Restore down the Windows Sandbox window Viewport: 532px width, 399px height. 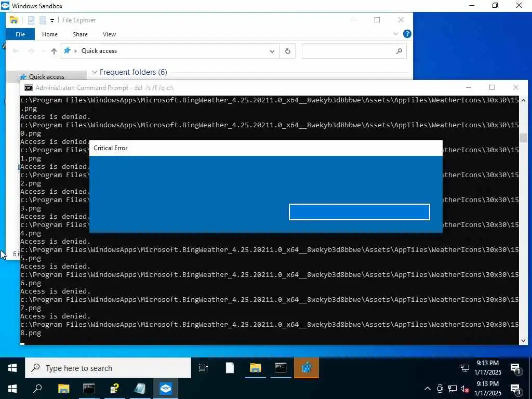click(495, 5)
